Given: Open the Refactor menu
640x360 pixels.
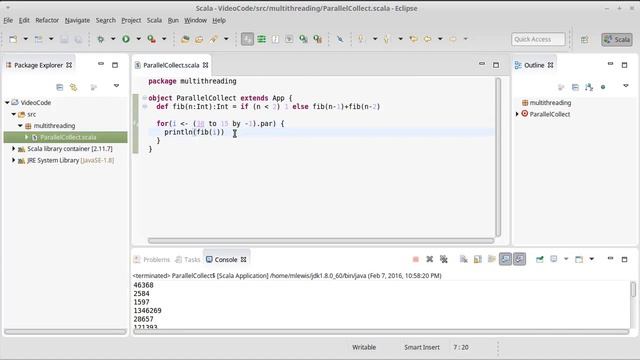Looking at the screenshot, I should coord(47,20).
